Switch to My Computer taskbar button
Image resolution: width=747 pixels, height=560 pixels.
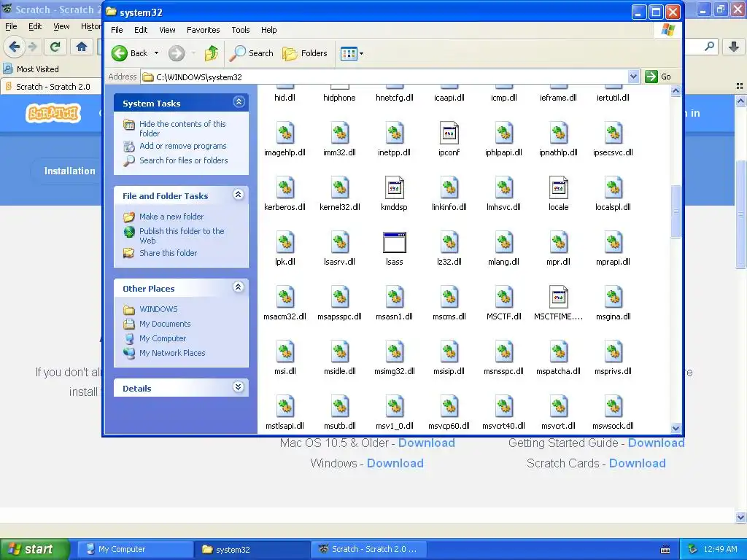point(134,549)
